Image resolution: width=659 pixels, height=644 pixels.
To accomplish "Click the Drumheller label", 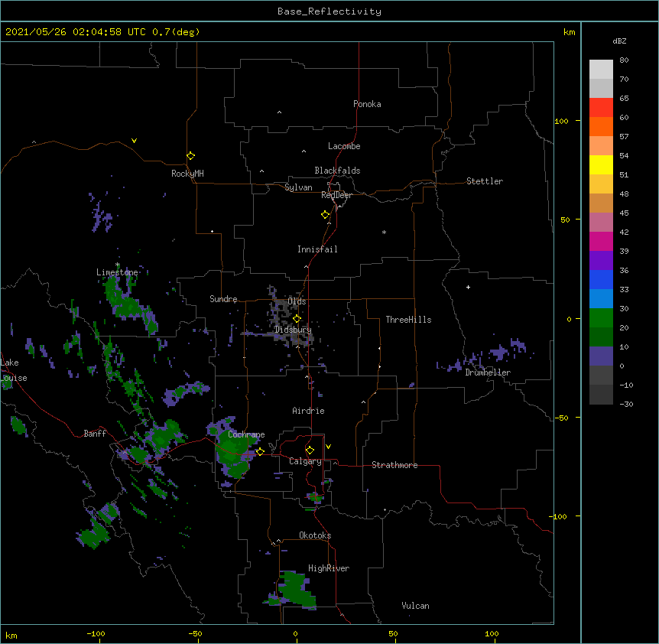I will (488, 372).
